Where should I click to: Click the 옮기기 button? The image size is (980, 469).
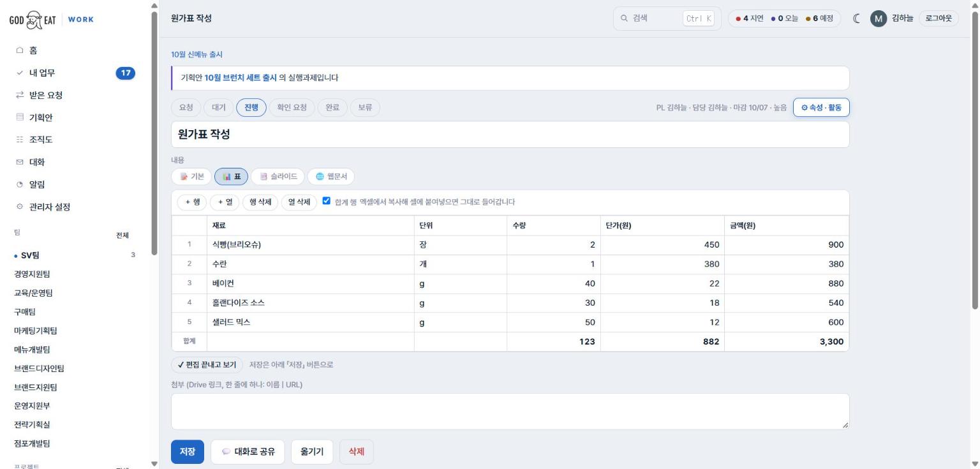tap(313, 452)
